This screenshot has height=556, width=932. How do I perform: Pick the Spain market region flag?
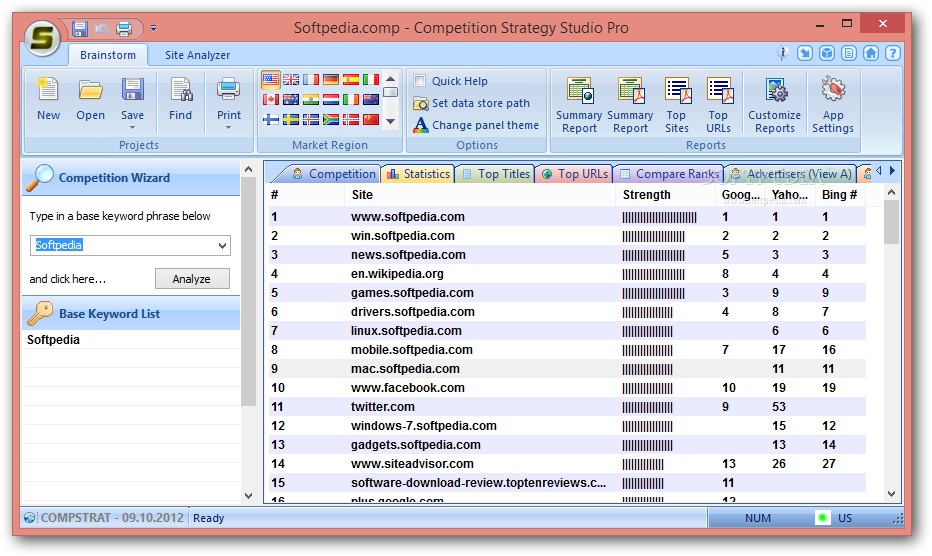coord(351,80)
